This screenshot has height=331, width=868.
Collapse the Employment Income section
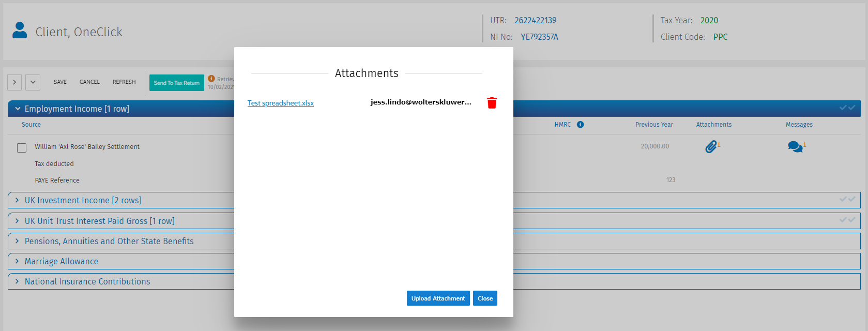tap(18, 109)
